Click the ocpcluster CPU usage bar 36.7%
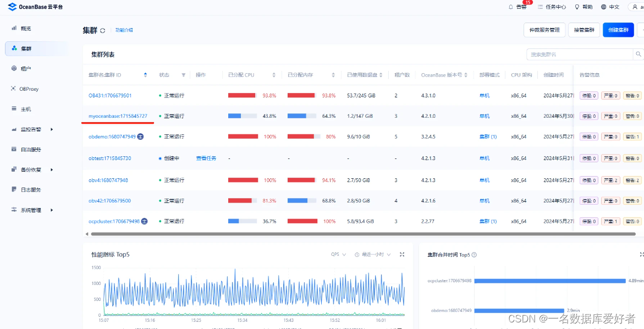This screenshot has width=644, height=329. (243, 221)
